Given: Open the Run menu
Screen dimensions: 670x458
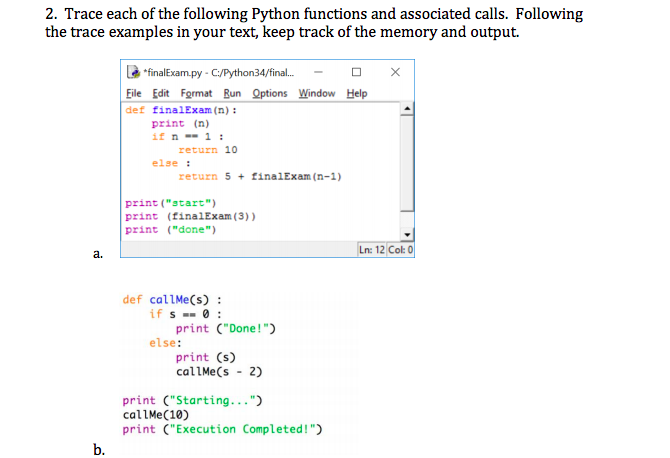Looking at the screenshot, I should pyautogui.click(x=232, y=93).
